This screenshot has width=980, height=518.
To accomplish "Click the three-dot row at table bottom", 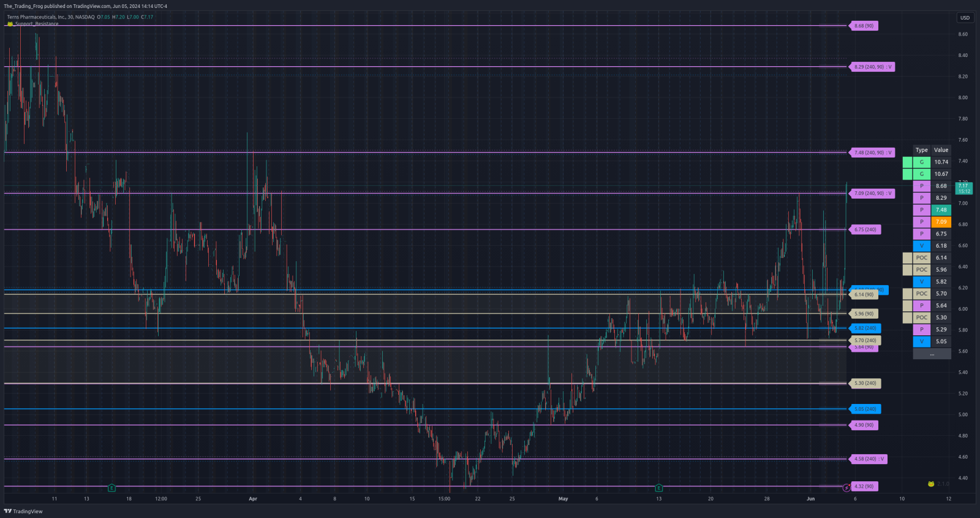I will click(x=932, y=354).
